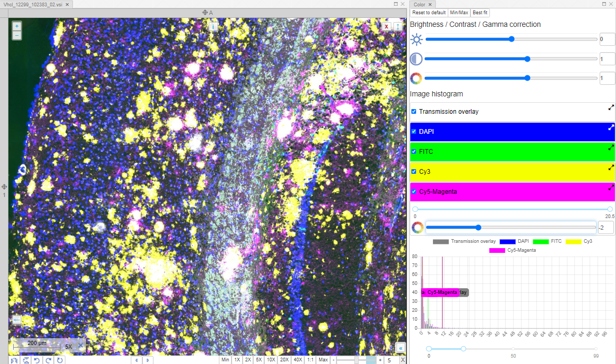Viewport: 616px width, 364px height.
Task: Click the red X viewer button
Action: coord(387,26)
